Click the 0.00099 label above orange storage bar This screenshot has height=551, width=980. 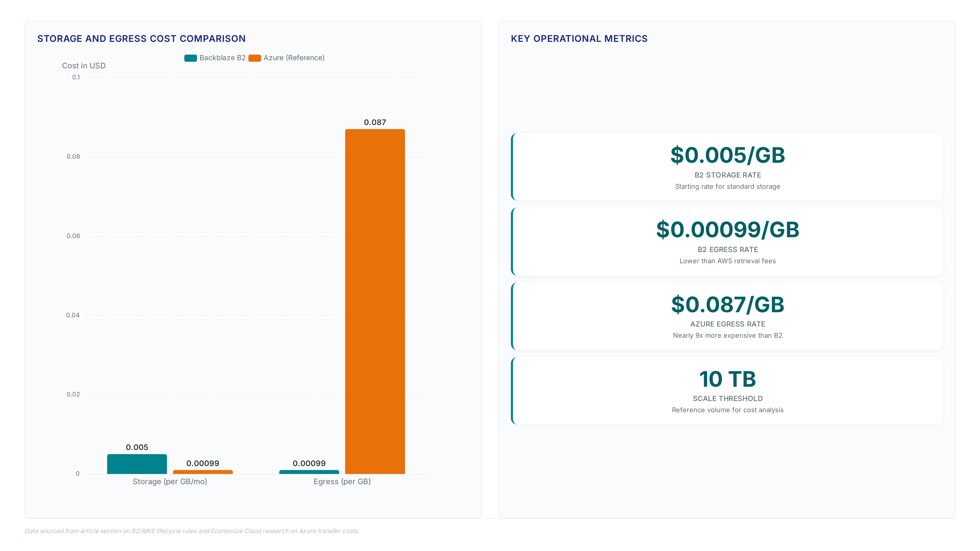[x=203, y=464]
